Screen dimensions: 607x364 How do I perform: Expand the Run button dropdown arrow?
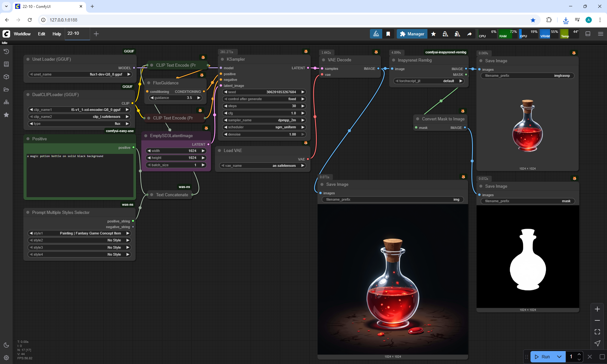pos(559,357)
